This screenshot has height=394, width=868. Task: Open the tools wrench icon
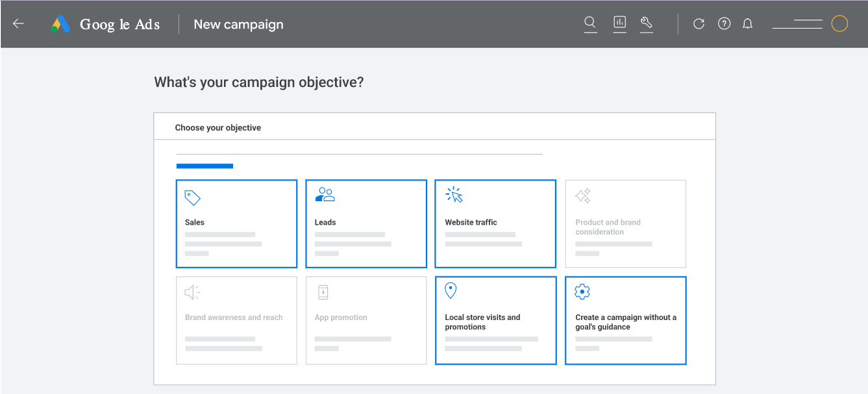[647, 23]
